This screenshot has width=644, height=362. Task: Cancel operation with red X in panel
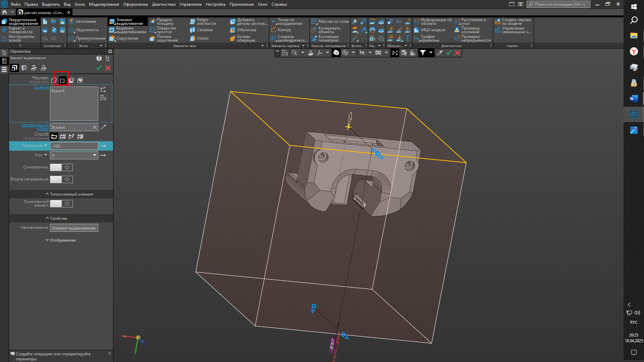(108, 68)
